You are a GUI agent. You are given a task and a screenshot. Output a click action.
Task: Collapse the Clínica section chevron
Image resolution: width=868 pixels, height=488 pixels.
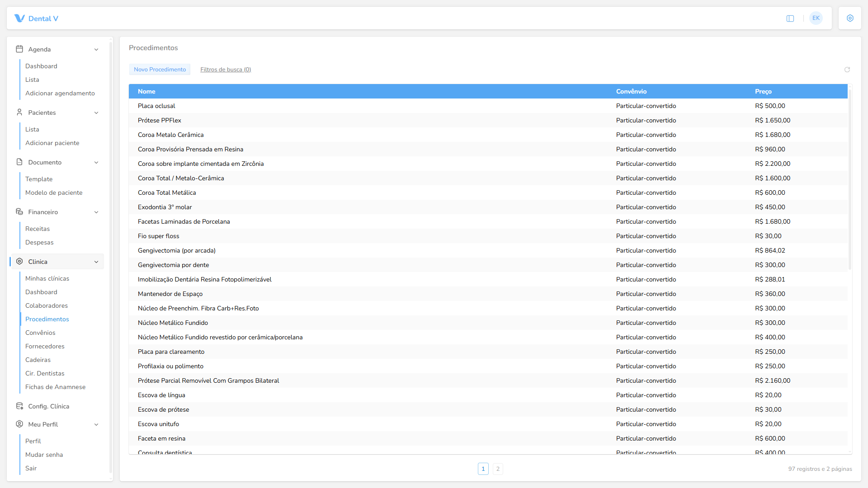pyautogui.click(x=96, y=262)
